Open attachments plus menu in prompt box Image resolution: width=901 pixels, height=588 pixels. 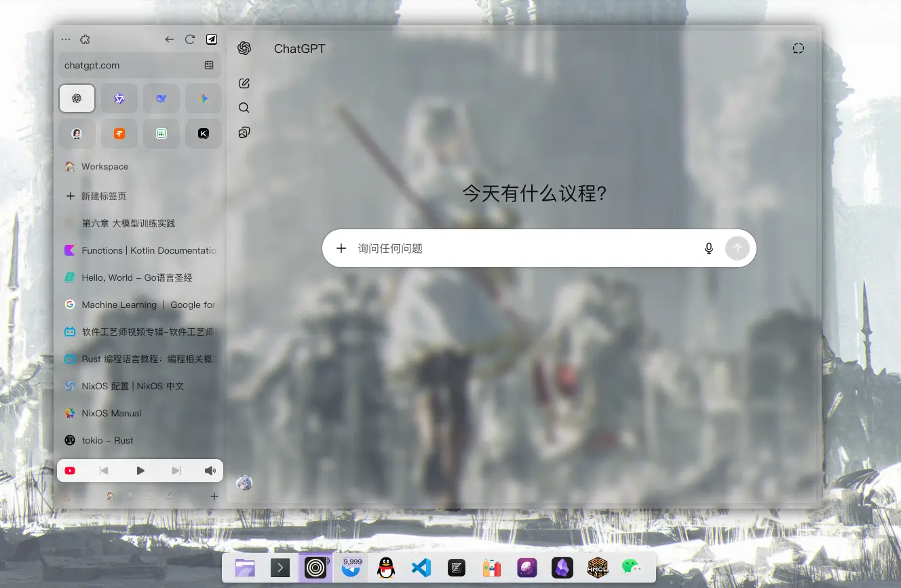(x=341, y=248)
